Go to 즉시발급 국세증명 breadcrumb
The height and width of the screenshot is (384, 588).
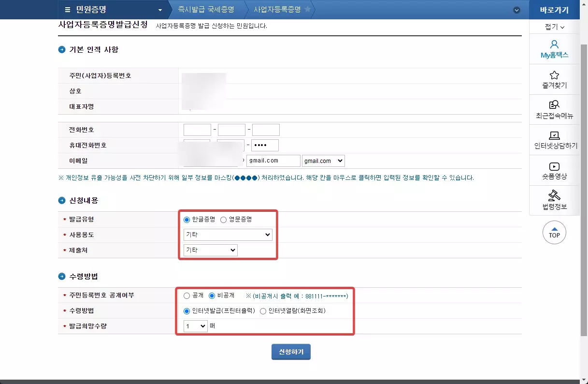tap(206, 10)
